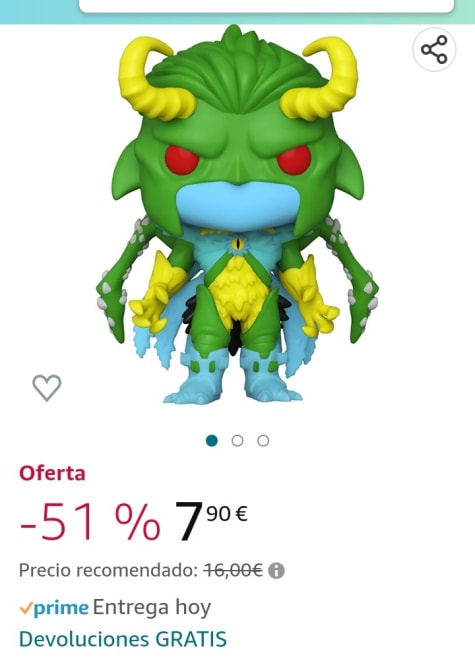Tap the orange Prime checkmark
The image size is (475, 659).
point(26,609)
